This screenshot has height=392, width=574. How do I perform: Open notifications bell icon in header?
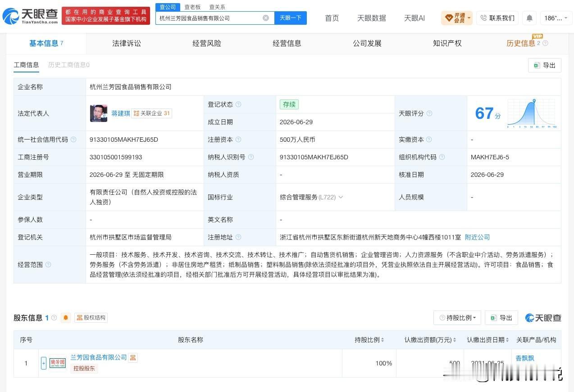pos(529,18)
